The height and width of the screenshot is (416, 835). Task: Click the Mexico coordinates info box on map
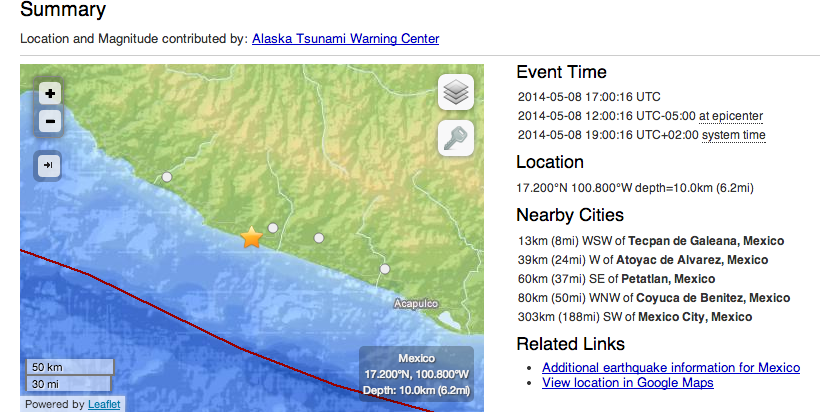(x=416, y=374)
